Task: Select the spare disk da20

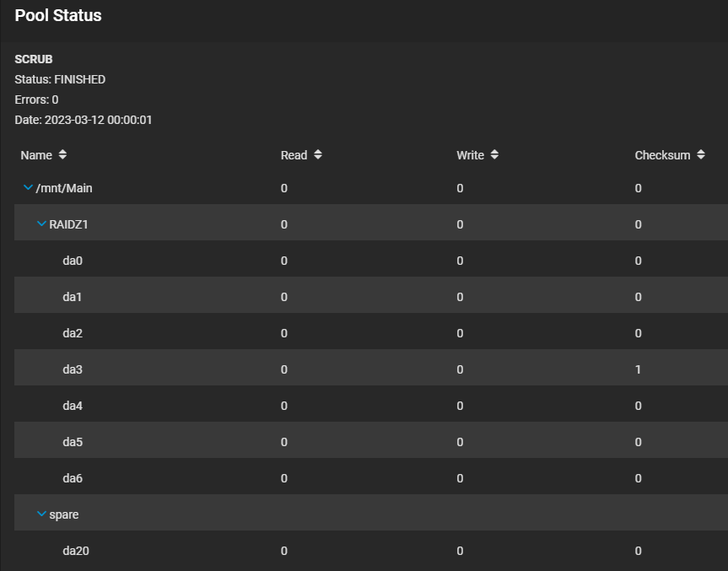Action: click(76, 551)
